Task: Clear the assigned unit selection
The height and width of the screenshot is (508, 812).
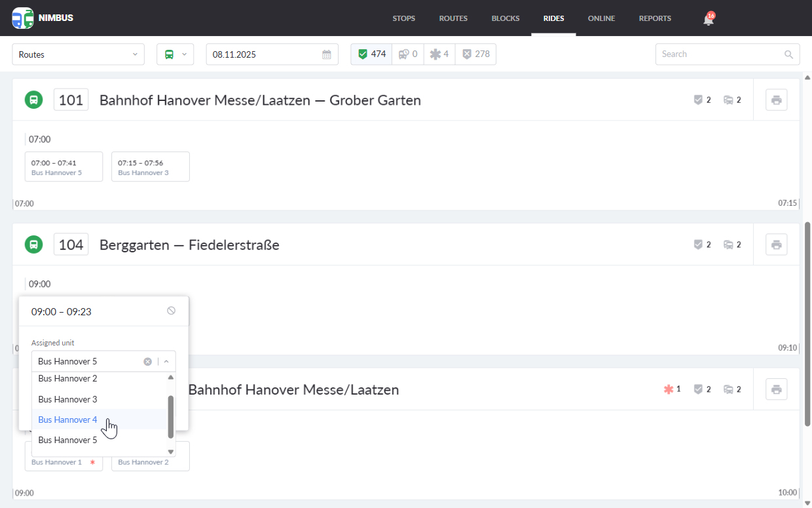Action: [147, 362]
